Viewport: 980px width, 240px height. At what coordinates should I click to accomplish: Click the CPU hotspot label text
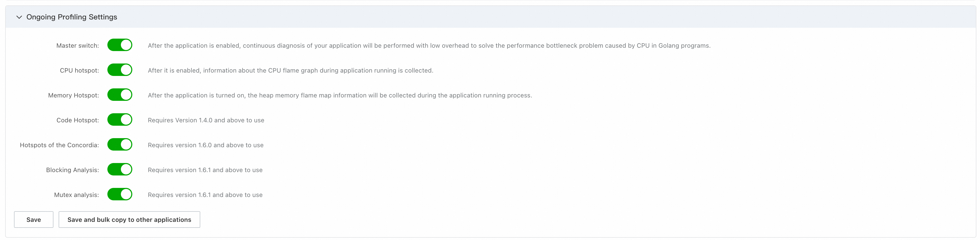coord(79,70)
